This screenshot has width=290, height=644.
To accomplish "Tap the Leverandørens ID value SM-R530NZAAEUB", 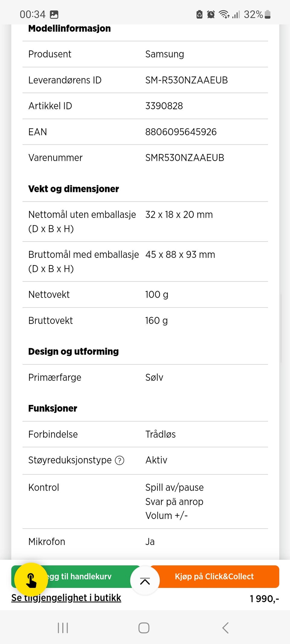I will pyautogui.click(x=186, y=80).
